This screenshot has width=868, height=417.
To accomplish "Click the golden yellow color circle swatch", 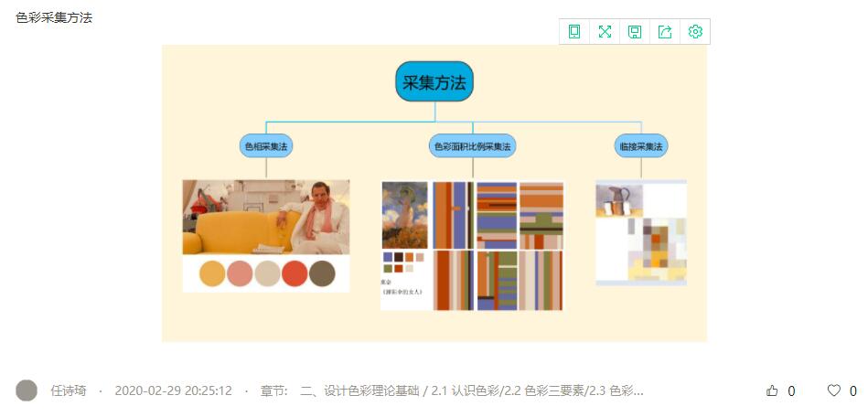I will click(212, 273).
